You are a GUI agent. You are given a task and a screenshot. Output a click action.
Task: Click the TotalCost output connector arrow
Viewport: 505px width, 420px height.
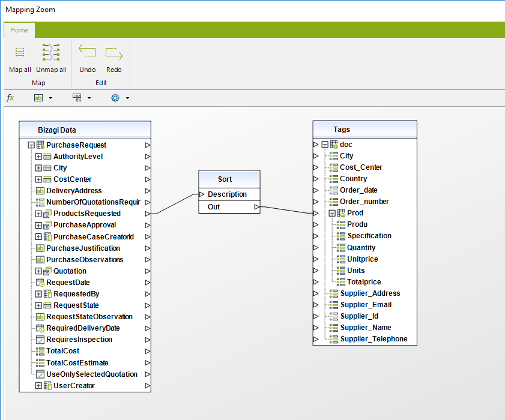[x=148, y=351]
